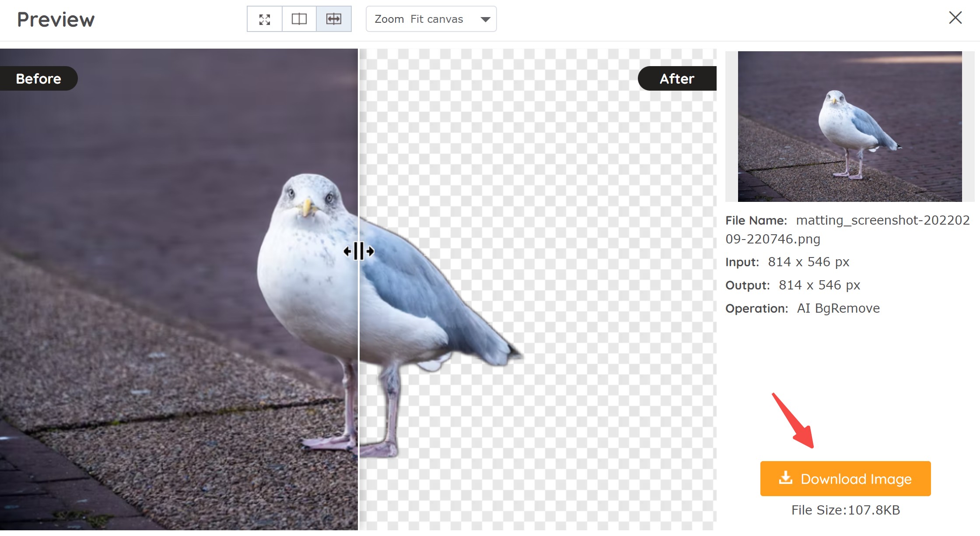This screenshot has width=980, height=536.
Task: Select the slider compare view mode icon
Action: tap(334, 19)
